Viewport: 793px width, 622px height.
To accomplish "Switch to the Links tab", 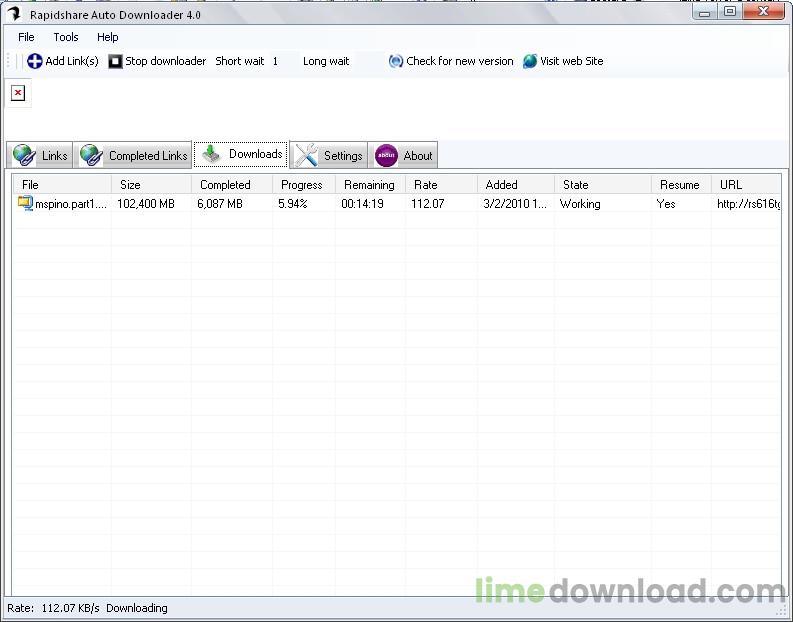I will 40,155.
